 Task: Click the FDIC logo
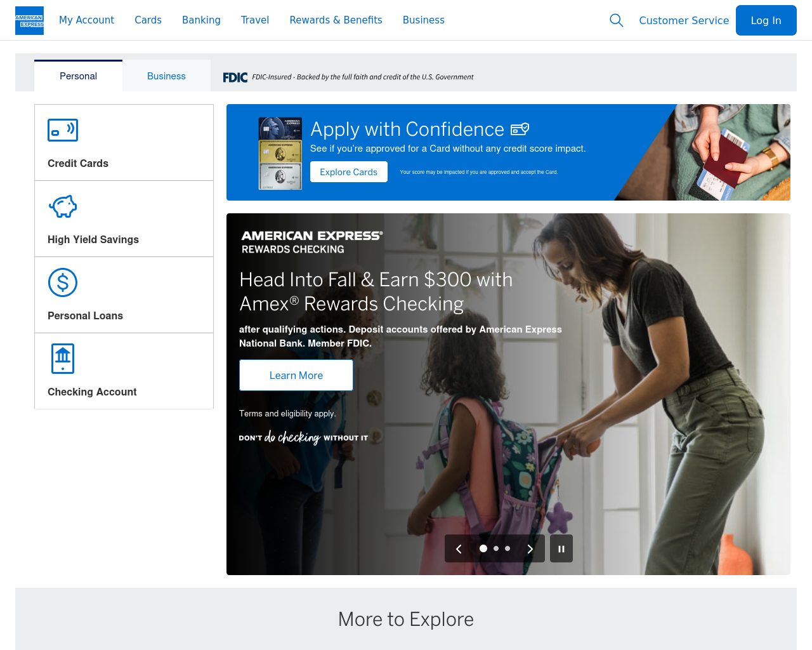235,77
